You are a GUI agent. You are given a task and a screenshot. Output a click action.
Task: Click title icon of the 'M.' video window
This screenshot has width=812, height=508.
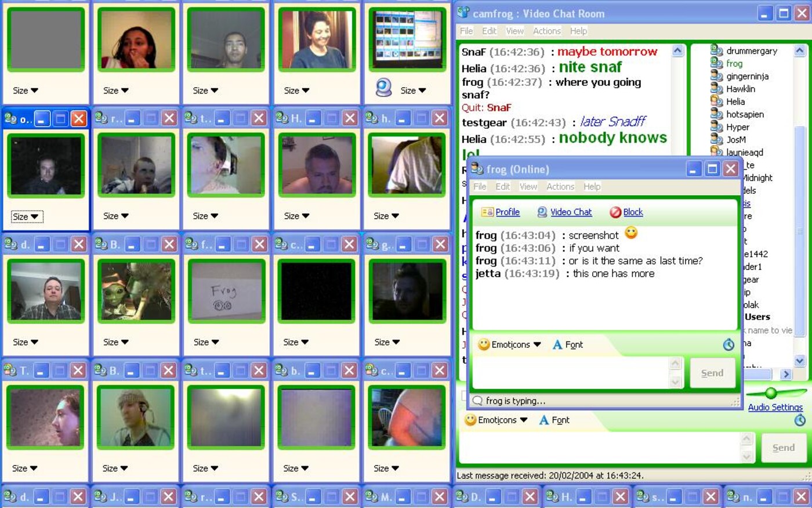372,497
